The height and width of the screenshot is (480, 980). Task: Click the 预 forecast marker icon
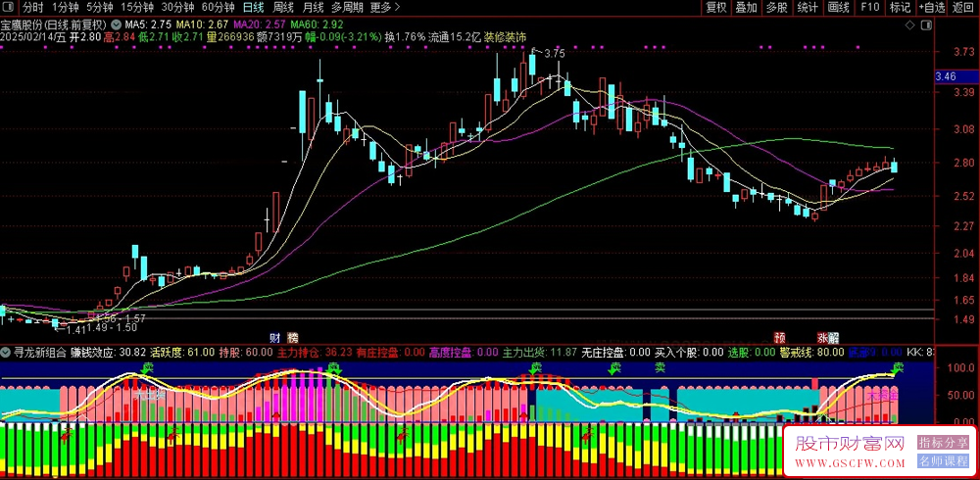[x=780, y=336]
